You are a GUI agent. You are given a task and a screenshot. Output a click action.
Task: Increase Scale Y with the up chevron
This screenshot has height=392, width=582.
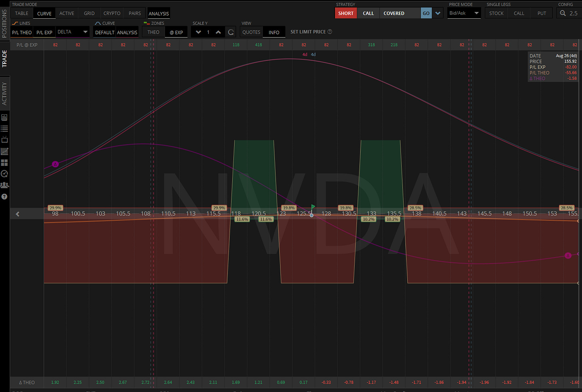pos(218,32)
